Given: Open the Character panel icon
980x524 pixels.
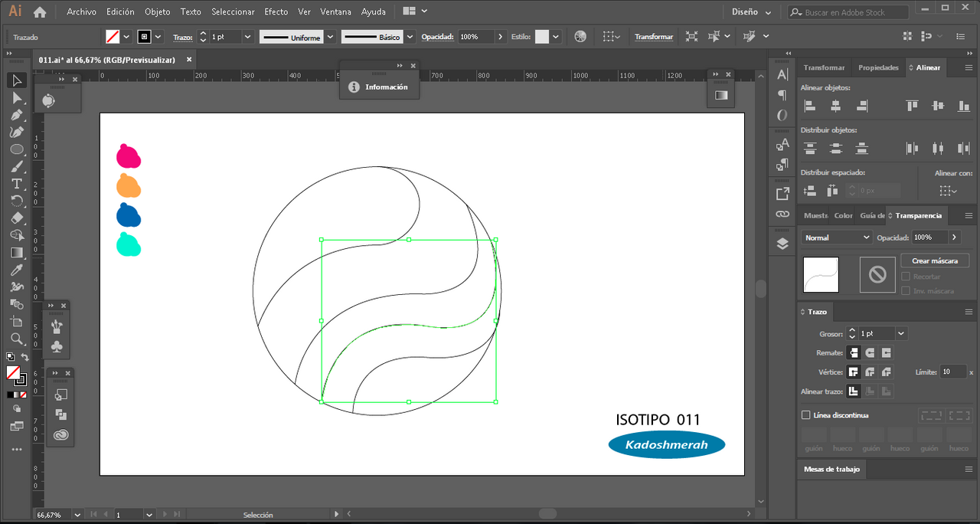Looking at the screenshot, I should (782, 74).
